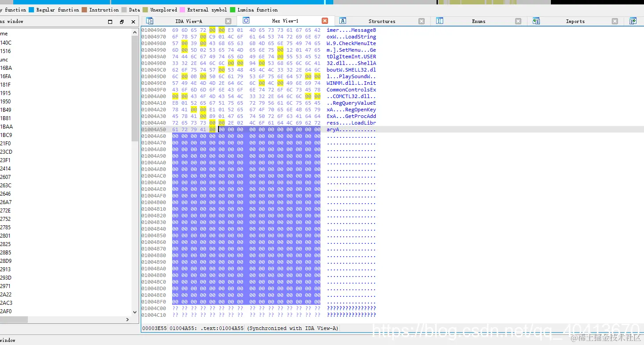This screenshot has width=644, height=345.
Task: Select function entry 1B49 in list
Action: pyautogui.click(x=6, y=110)
